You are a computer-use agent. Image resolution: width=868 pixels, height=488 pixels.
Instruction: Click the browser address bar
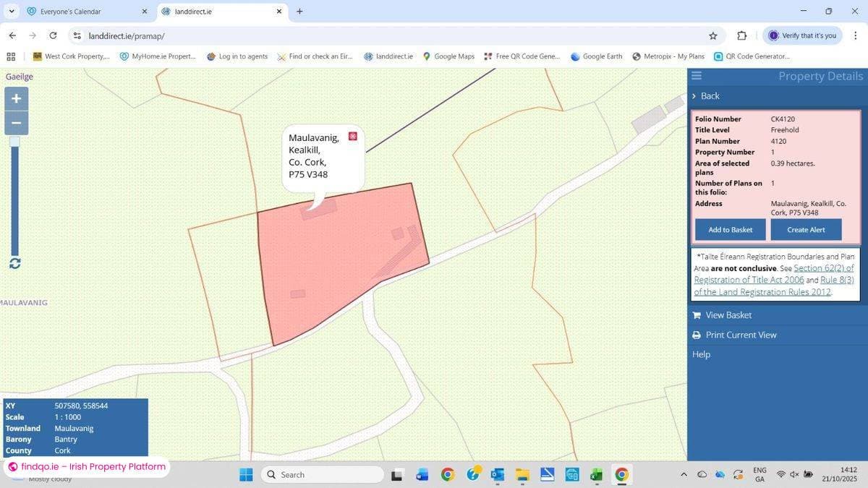(217, 35)
